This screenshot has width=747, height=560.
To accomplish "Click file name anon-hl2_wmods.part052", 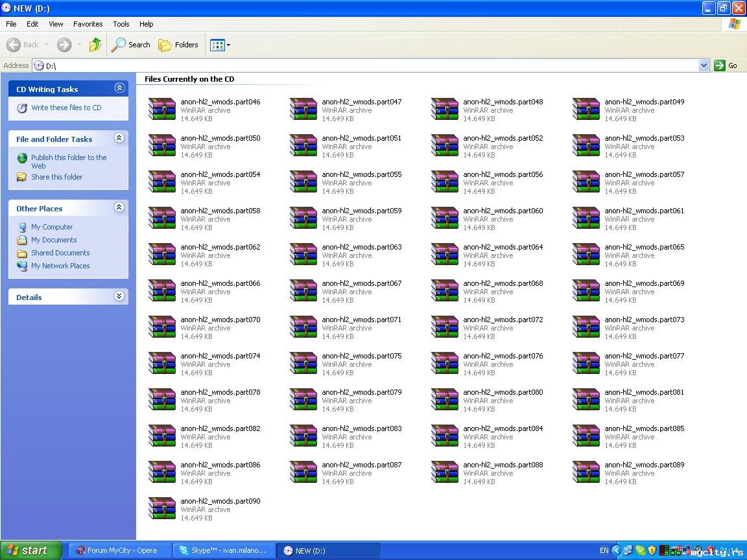I will 503,138.
